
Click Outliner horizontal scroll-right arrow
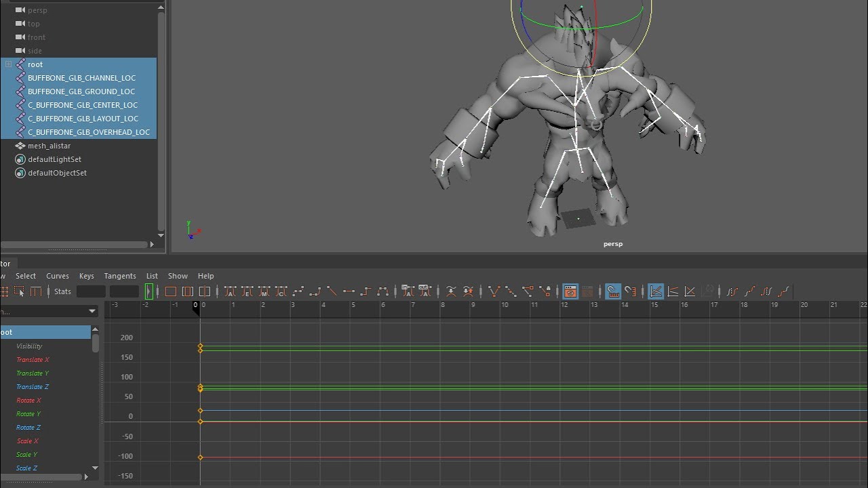[x=151, y=244]
